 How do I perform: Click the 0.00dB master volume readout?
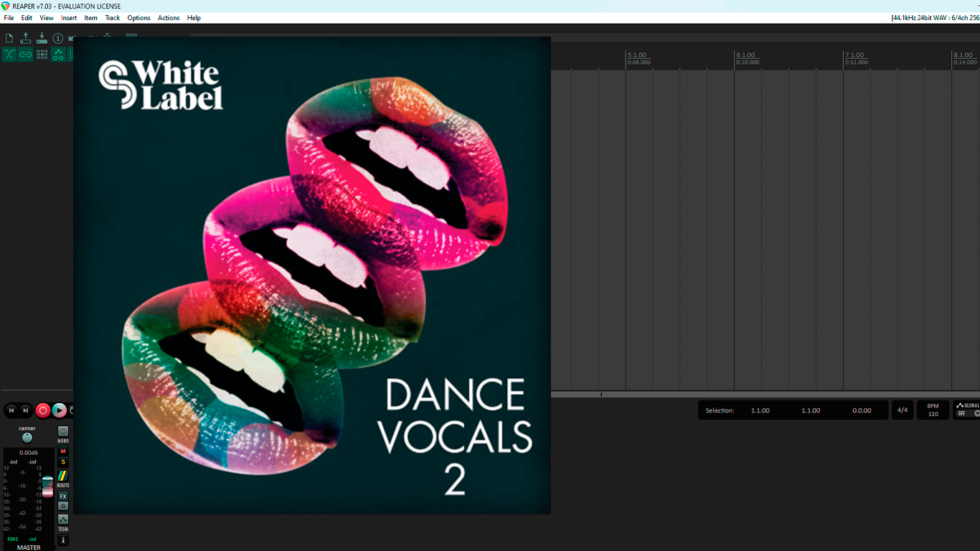click(x=28, y=453)
